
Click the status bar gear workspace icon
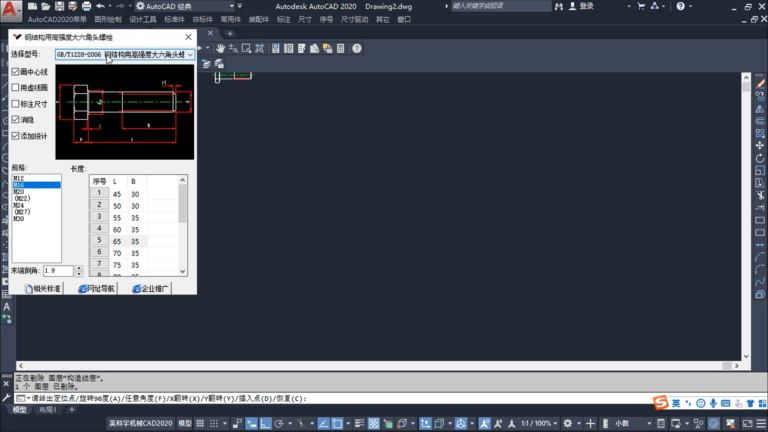568,423
